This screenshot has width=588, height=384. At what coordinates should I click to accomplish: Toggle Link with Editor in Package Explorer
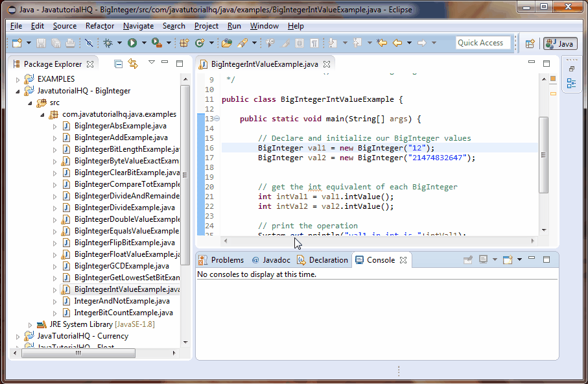(x=133, y=63)
